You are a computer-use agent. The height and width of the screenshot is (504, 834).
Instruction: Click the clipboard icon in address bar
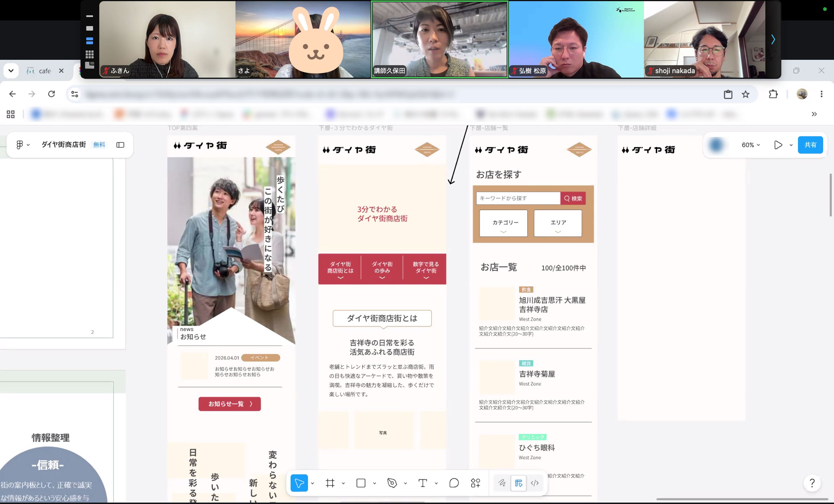point(728,94)
